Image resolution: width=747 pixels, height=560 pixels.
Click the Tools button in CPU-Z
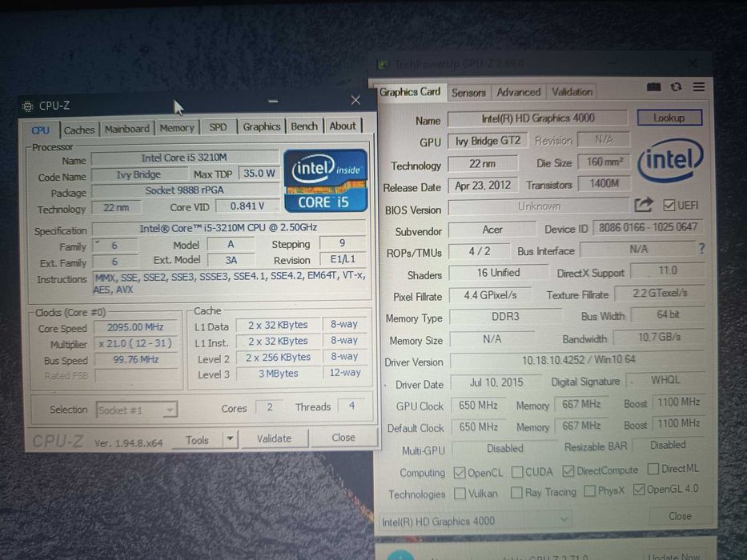tap(197, 440)
